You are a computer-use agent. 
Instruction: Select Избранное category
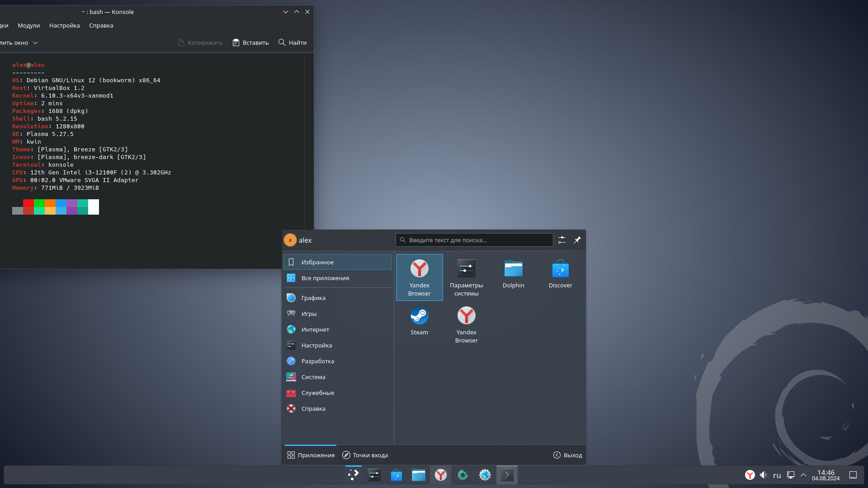point(337,262)
